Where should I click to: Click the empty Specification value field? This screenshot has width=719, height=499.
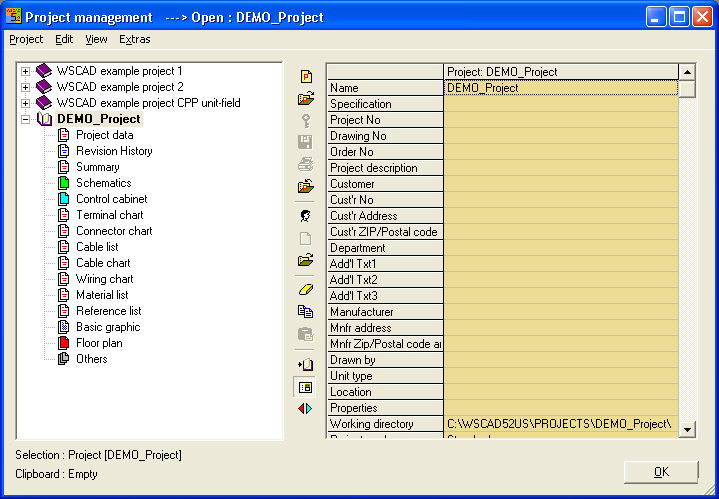561,104
